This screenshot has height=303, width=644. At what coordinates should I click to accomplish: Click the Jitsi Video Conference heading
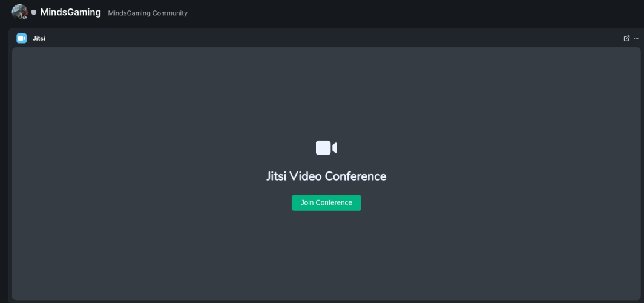tap(326, 176)
